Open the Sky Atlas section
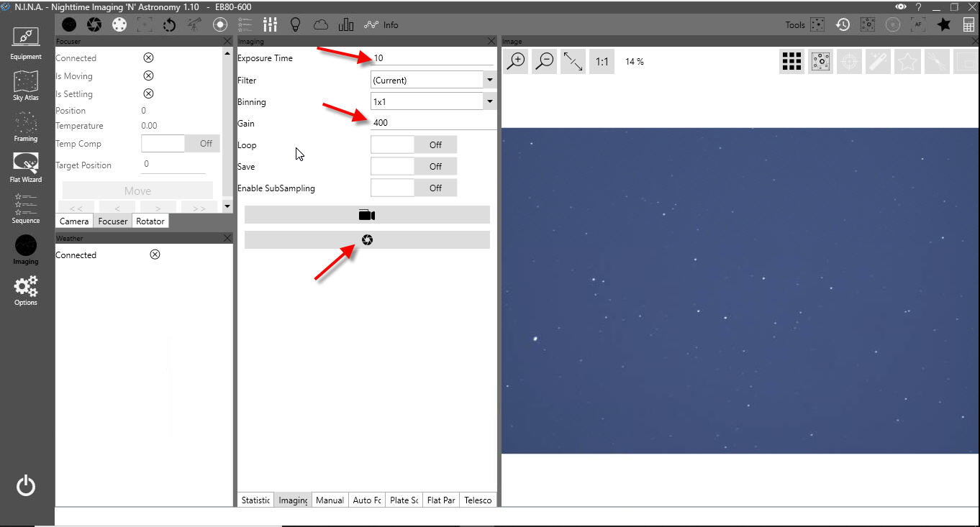Screen dimensions: 980x527 click(x=26, y=85)
